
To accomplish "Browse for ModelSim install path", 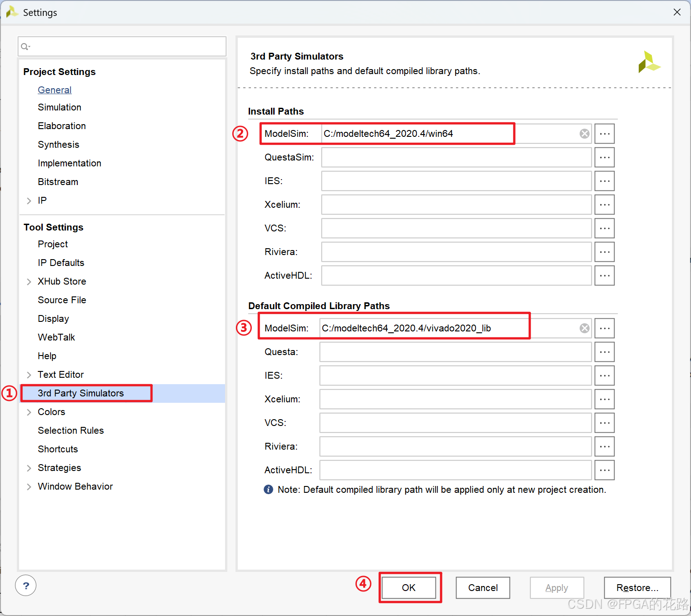I will coord(605,134).
